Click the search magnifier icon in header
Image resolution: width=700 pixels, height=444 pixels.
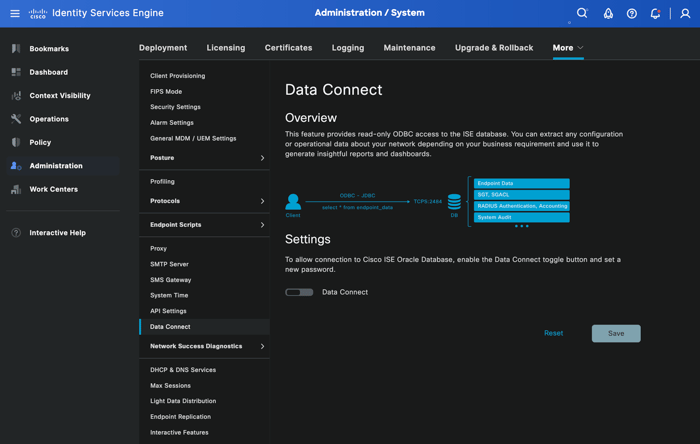582,14
